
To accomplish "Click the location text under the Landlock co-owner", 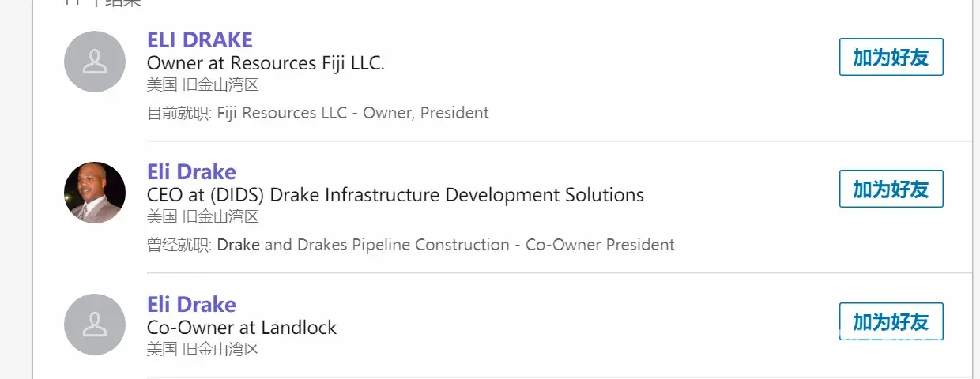I will tap(203, 348).
